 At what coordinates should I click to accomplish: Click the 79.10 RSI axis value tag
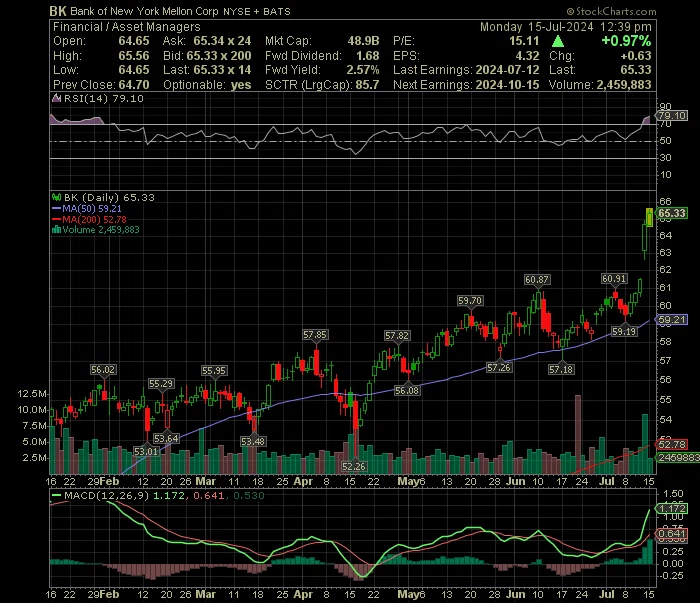click(x=672, y=116)
